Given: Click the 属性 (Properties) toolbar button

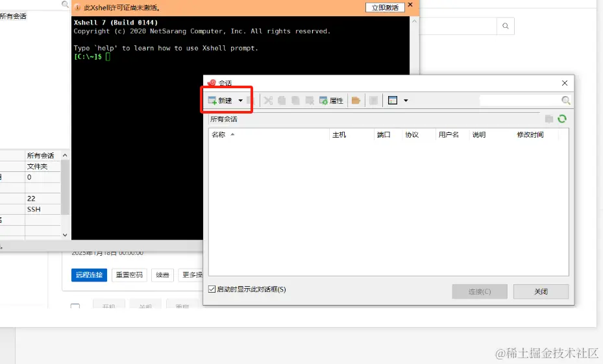Looking at the screenshot, I should (x=331, y=101).
